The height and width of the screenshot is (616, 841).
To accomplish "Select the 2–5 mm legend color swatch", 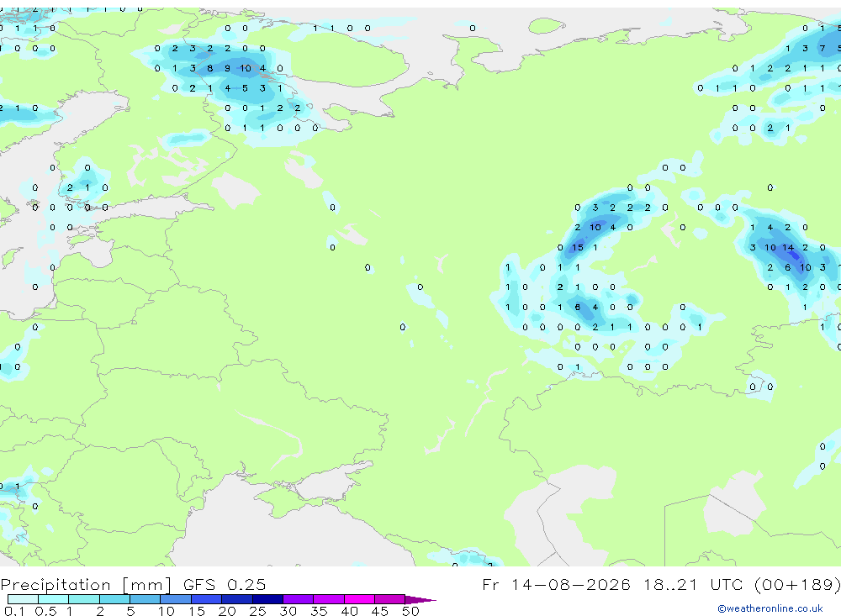I will tap(114, 599).
